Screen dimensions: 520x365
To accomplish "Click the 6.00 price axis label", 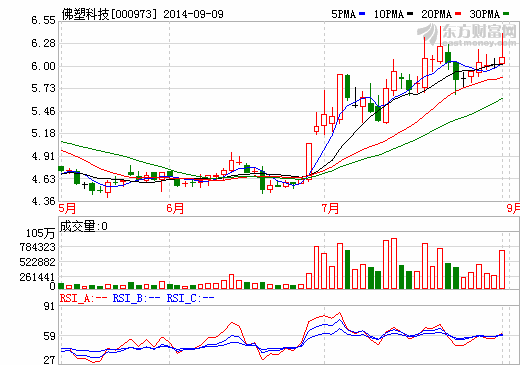I will [43, 66].
